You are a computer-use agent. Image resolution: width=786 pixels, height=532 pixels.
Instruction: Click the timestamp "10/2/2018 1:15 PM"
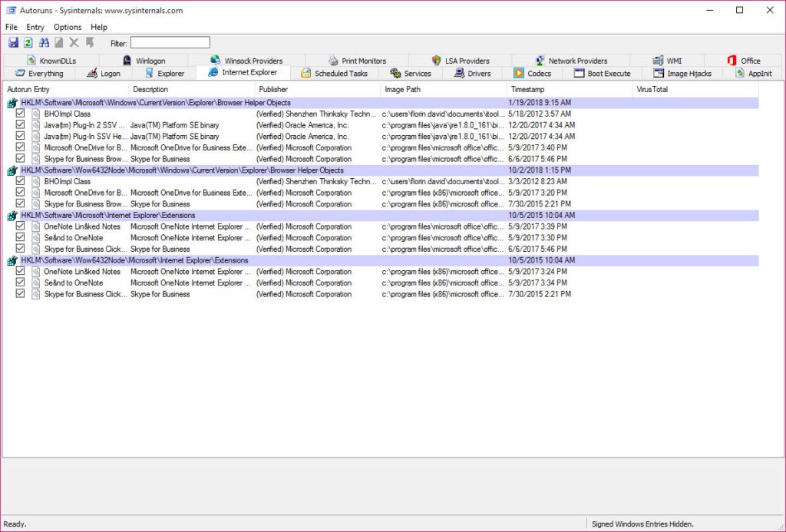coord(540,170)
